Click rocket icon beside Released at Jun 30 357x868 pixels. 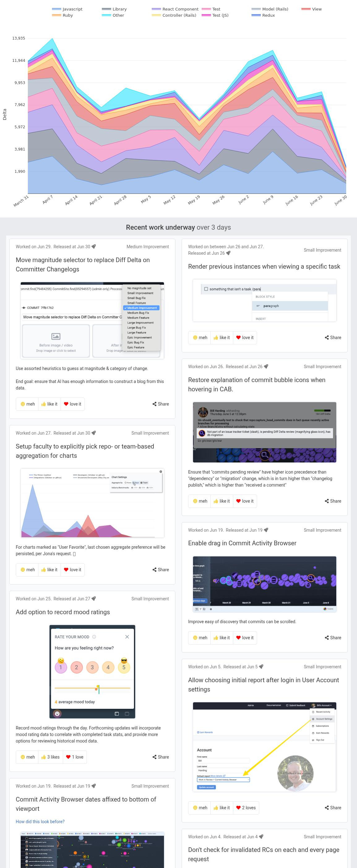[94, 247]
